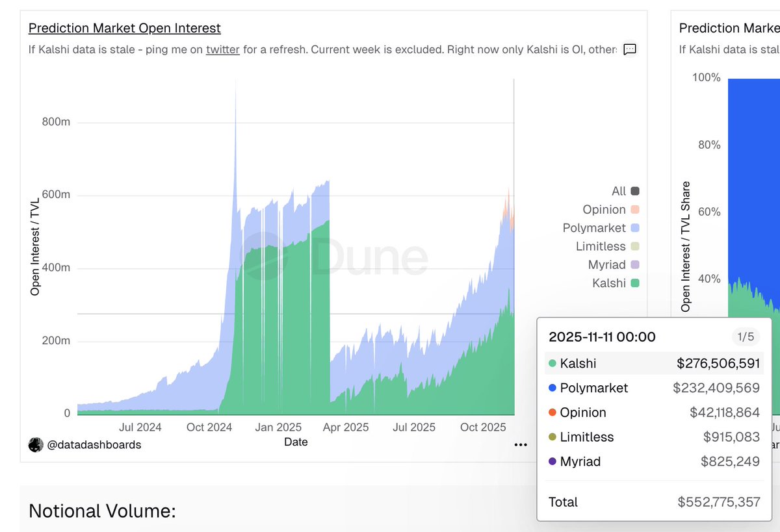
Task: Click the @datadashboards author avatar
Action: pos(36,444)
